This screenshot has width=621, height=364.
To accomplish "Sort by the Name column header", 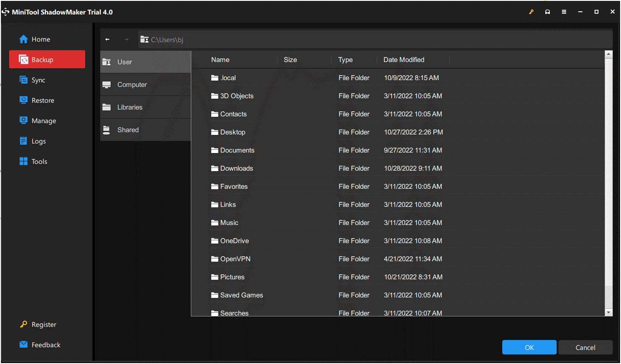I will tap(220, 60).
